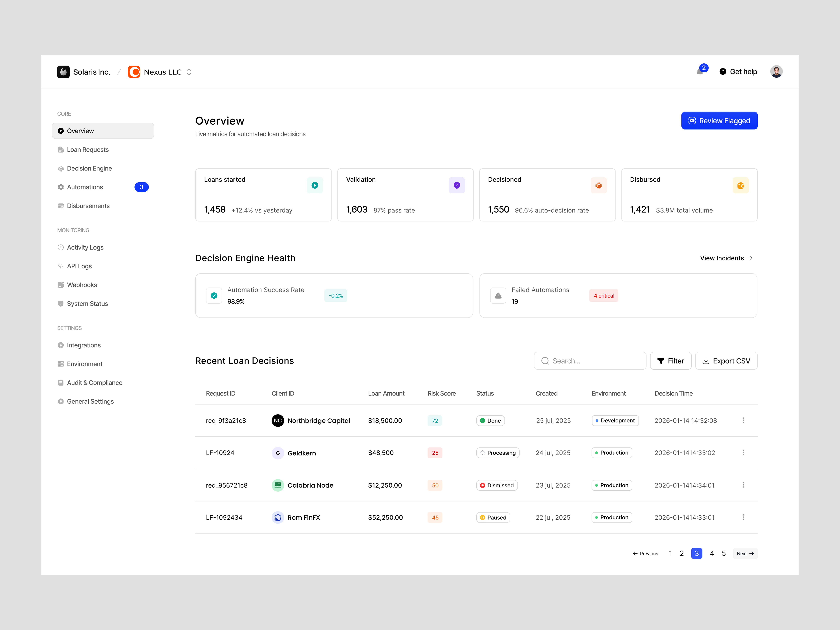Click the play icon on Loans started card
Image resolution: width=840 pixels, height=630 pixels.
tap(314, 185)
